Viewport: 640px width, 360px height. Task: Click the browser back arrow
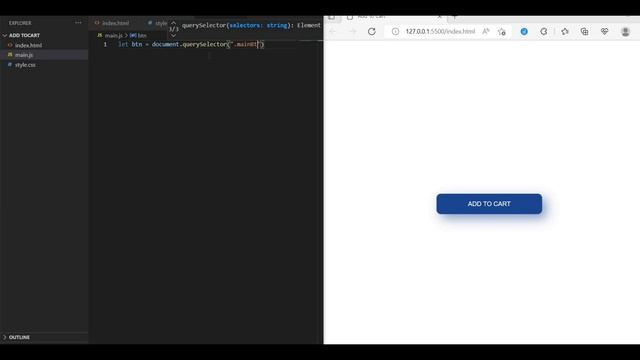(x=333, y=31)
